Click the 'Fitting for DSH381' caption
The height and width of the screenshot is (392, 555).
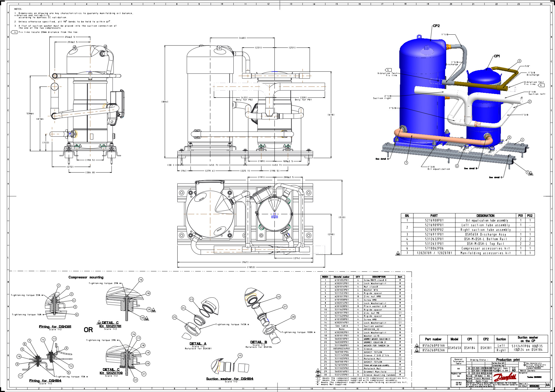click(55, 327)
